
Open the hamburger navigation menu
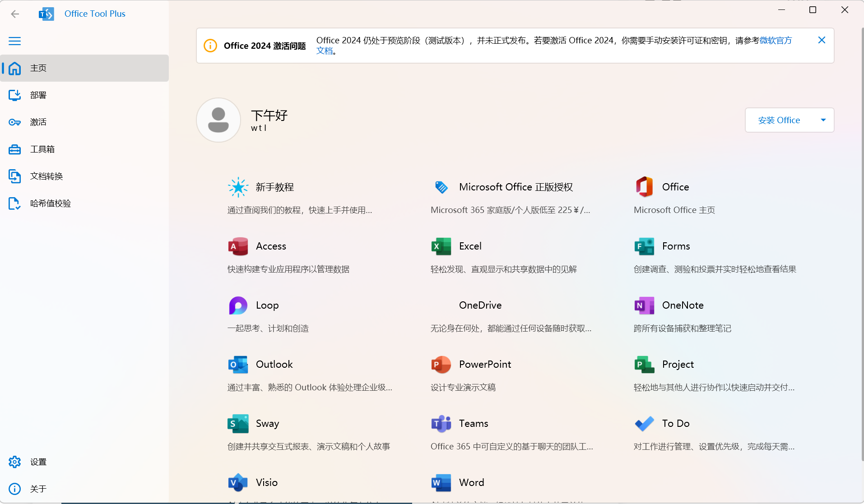tap(15, 41)
